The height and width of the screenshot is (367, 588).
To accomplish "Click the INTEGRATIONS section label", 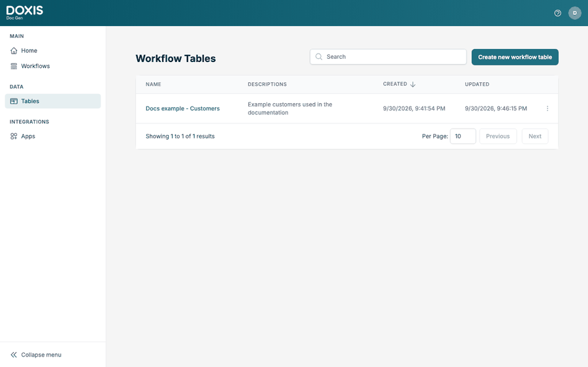I will 29,122.
